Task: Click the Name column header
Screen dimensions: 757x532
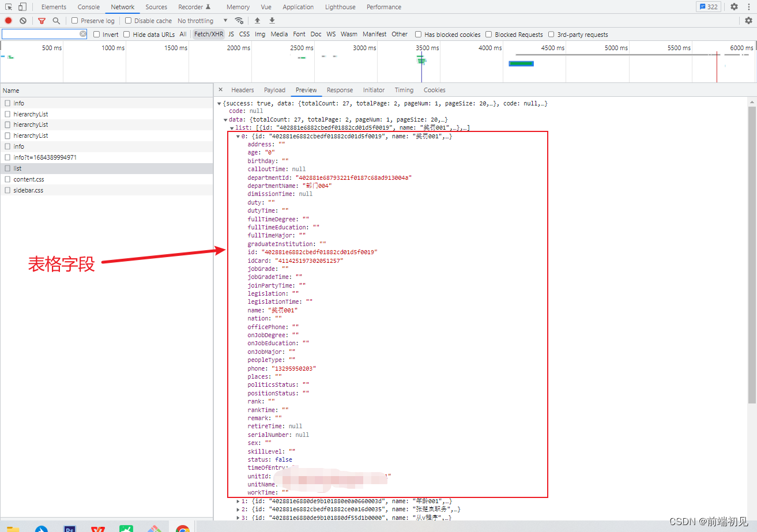Action: [107, 90]
